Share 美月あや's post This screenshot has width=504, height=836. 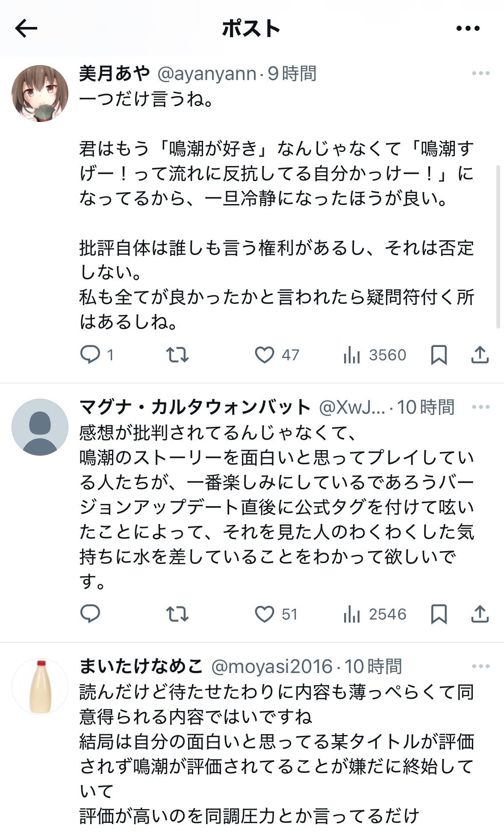(x=480, y=355)
